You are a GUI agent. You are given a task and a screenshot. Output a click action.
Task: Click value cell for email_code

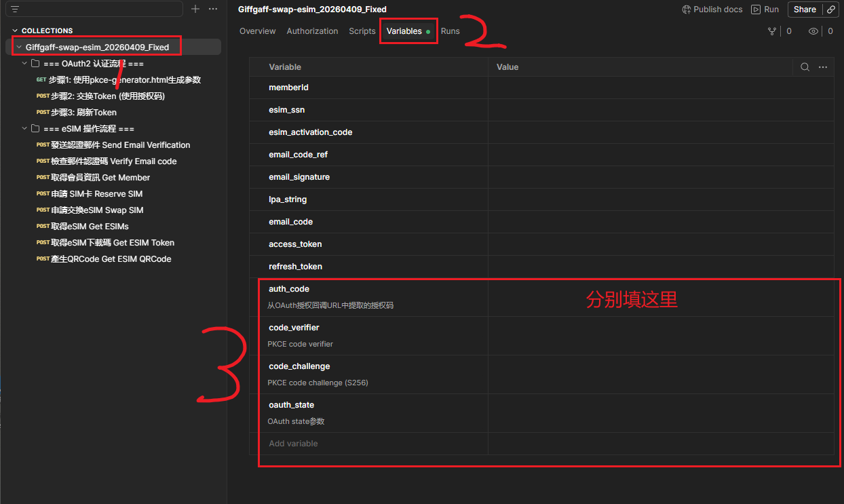tap(661, 222)
